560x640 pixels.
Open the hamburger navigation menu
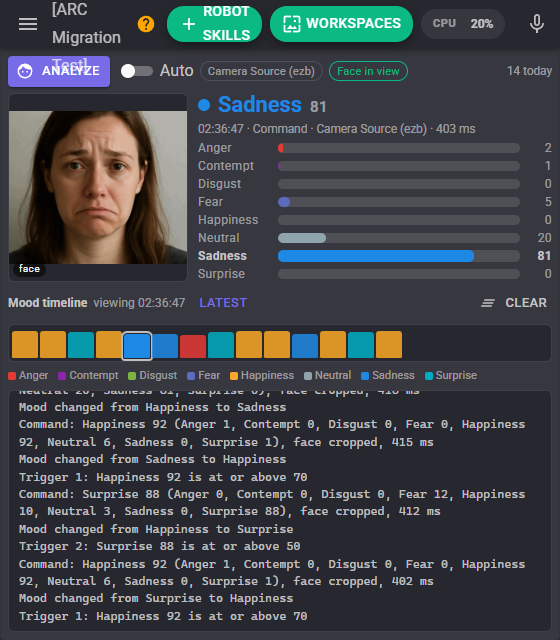[x=28, y=24]
